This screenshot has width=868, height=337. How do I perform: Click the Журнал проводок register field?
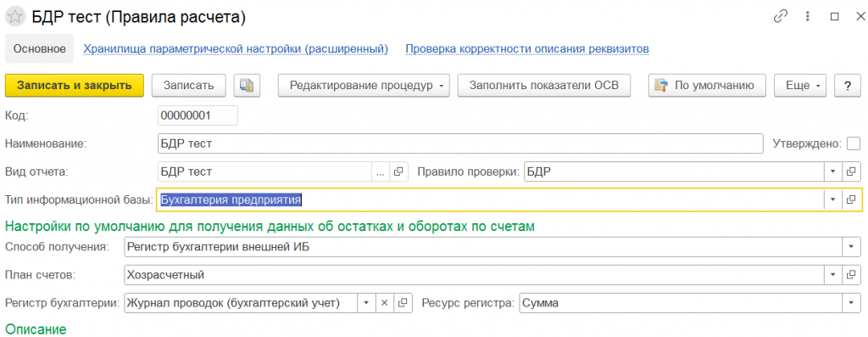click(x=241, y=303)
